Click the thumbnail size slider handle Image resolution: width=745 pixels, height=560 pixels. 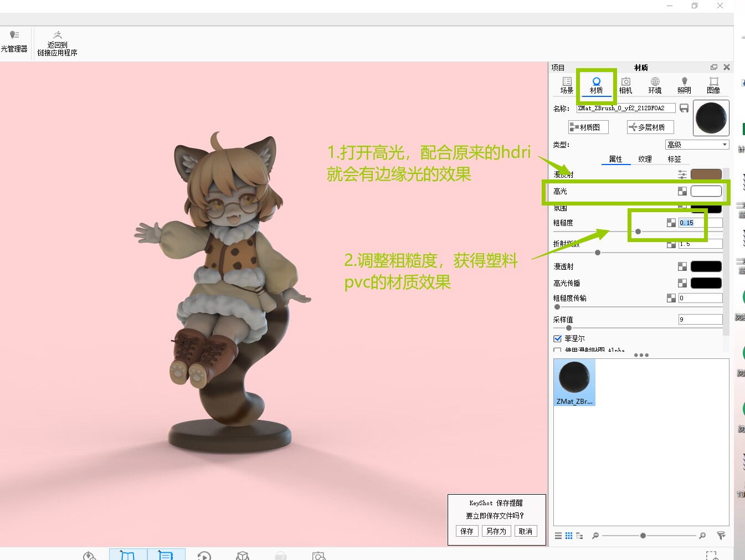[x=643, y=536]
